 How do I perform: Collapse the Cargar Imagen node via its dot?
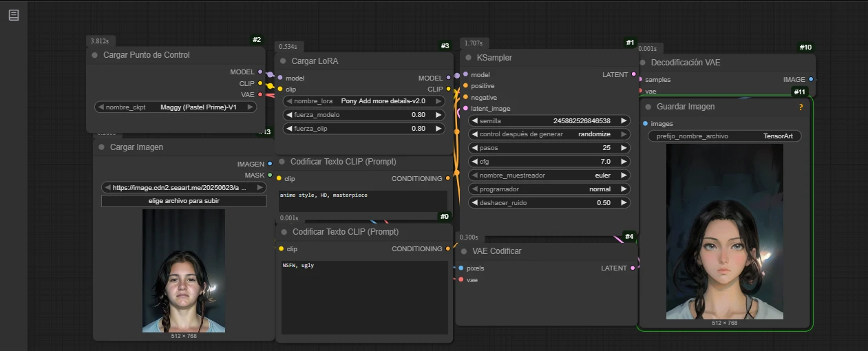click(100, 147)
